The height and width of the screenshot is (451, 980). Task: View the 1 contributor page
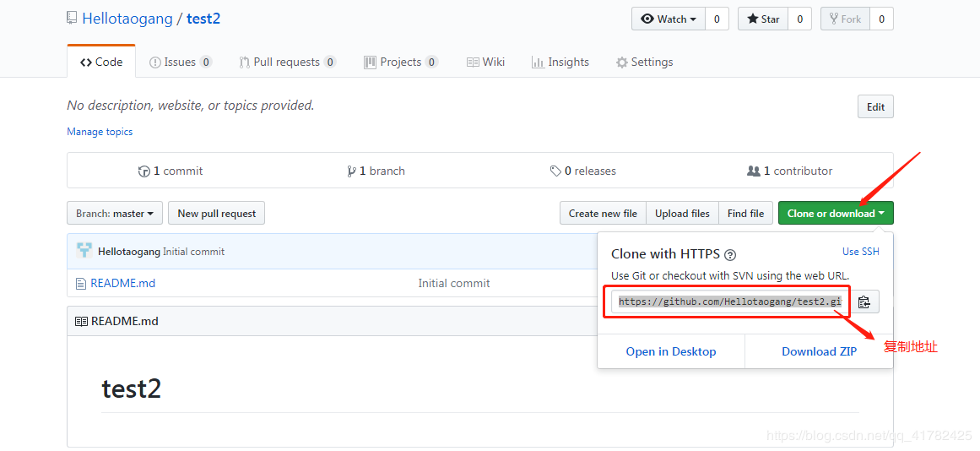click(x=790, y=171)
